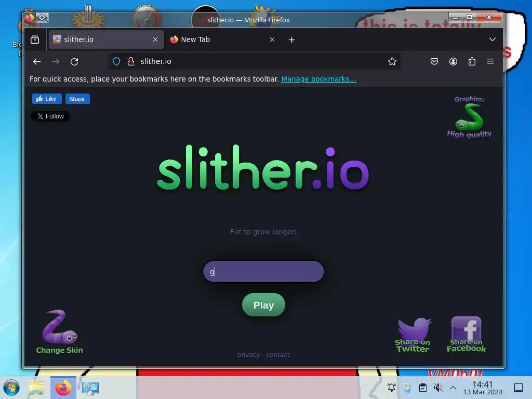The height and width of the screenshot is (399, 532).
Task: Expand the list all tabs dropdown
Action: (493, 39)
